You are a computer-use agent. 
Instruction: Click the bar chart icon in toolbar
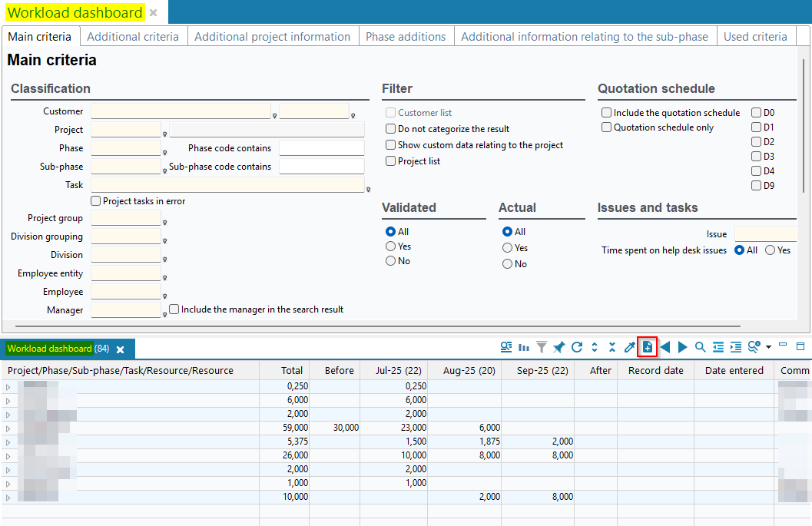524,348
